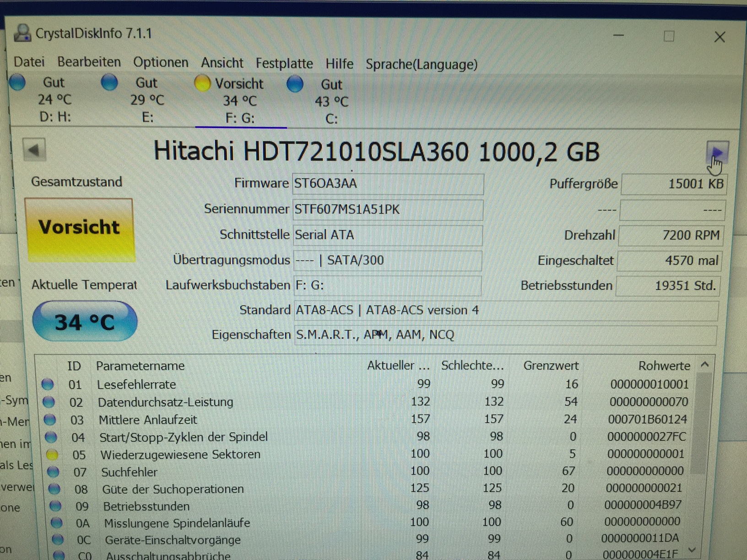Click the Puffergröße value 15001 KB

click(673, 184)
